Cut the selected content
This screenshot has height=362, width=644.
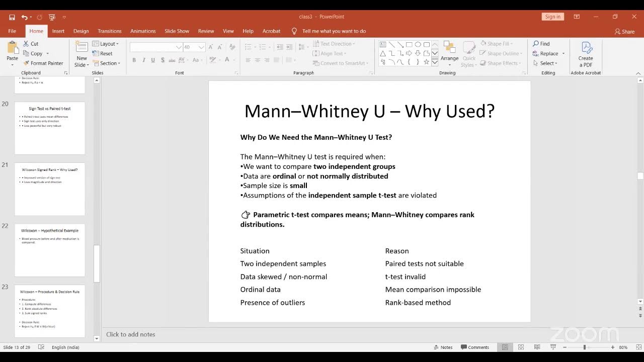click(31, 44)
